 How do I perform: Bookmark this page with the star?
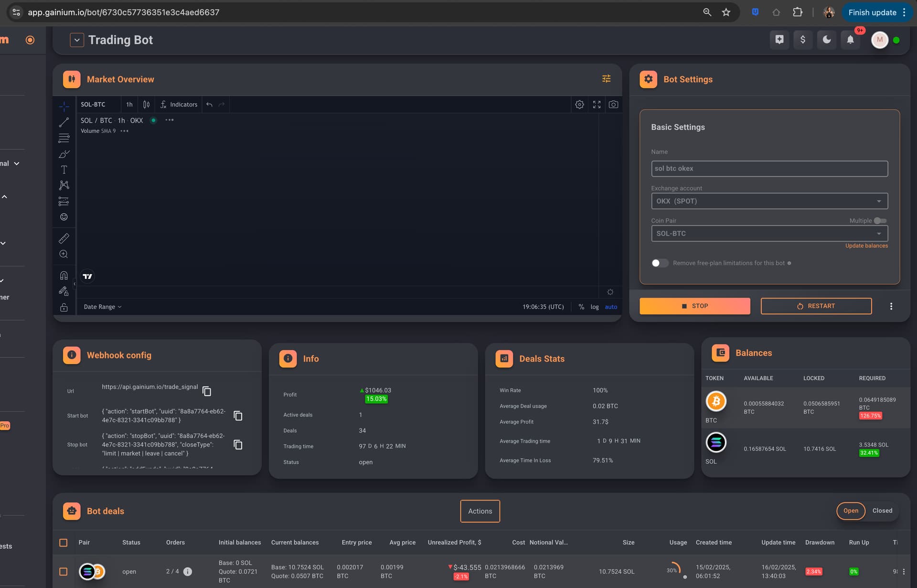tap(726, 12)
